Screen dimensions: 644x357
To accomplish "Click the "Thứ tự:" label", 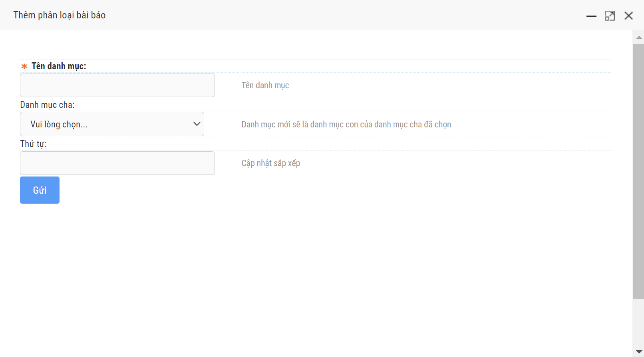I will 34,144.
